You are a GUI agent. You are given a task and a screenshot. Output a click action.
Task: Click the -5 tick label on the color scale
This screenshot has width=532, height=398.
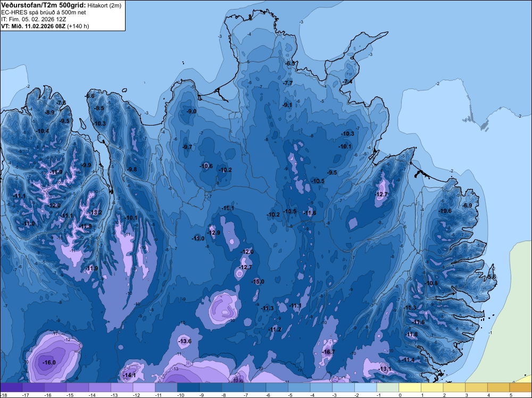click(291, 395)
